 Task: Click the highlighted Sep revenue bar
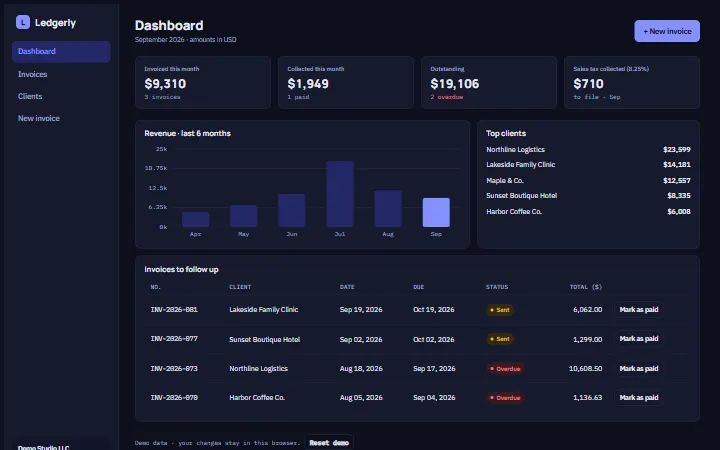click(436, 212)
